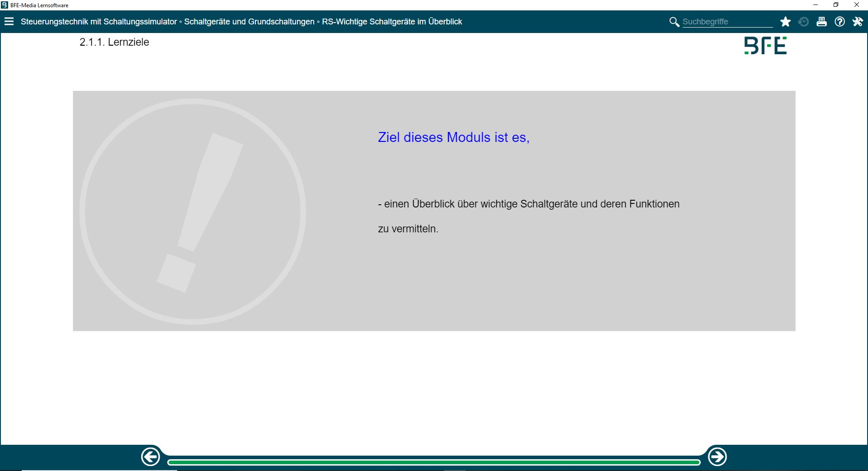Select breadcrumb 'Steuerungstechnik mit Schaltungssimulator'
The width and height of the screenshot is (868, 471).
pos(99,22)
